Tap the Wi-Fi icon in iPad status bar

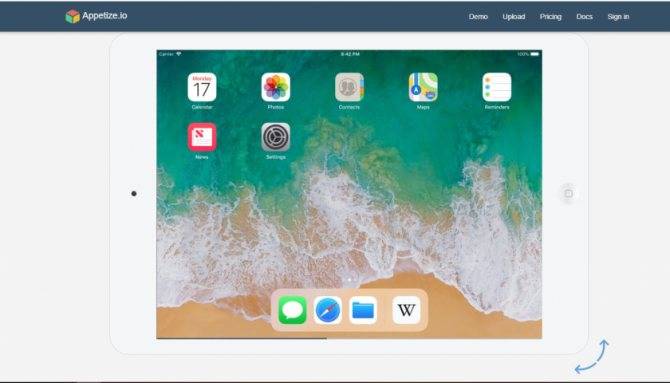179,54
